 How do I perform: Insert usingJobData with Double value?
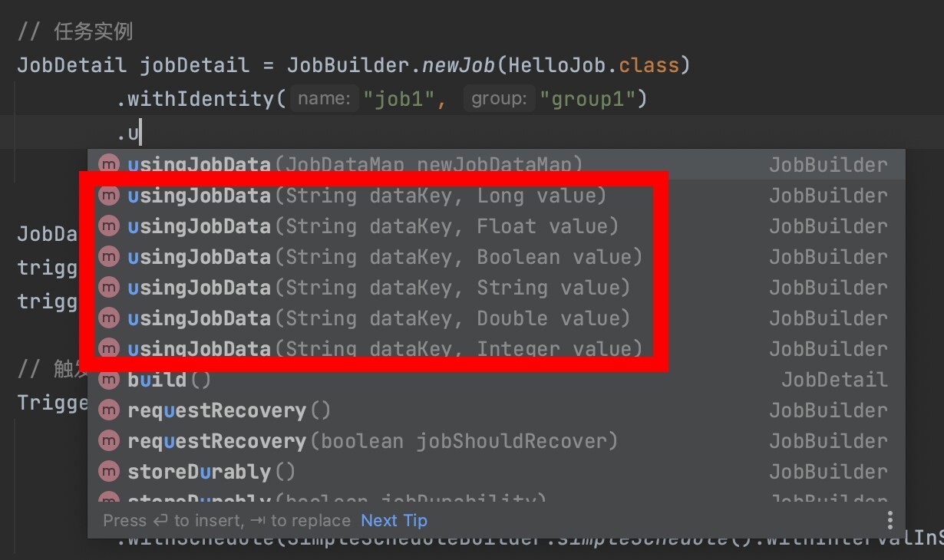coord(378,318)
